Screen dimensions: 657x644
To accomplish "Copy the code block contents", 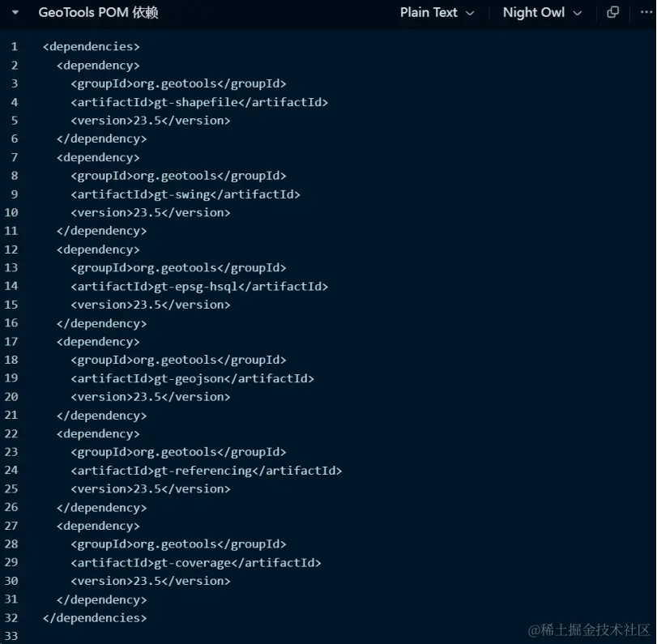I will point(612,12).
